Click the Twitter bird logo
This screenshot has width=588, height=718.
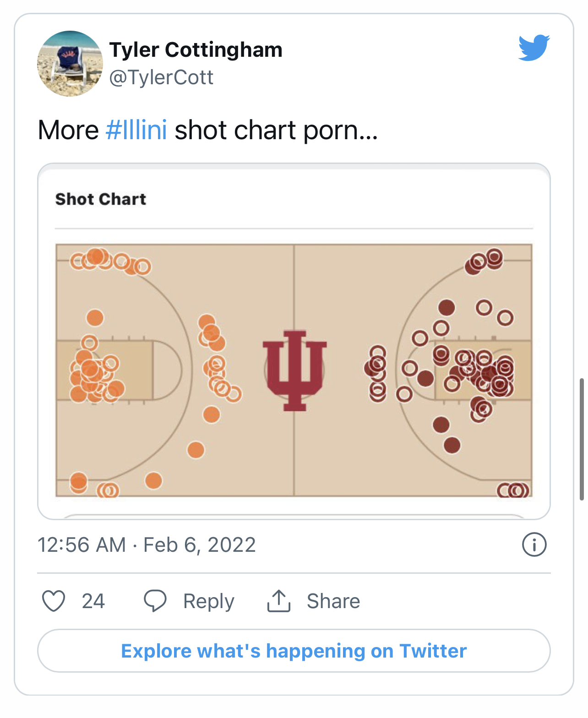(534, 48)
